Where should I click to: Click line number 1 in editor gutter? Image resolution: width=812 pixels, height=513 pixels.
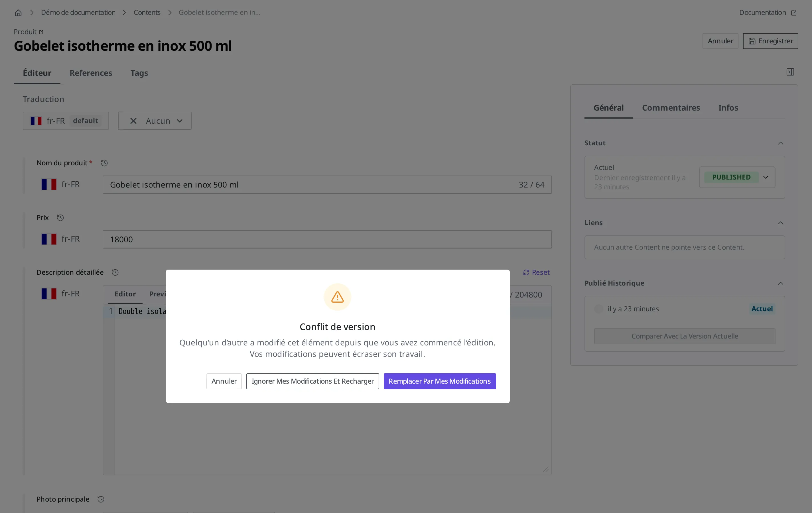pos(111,312)
